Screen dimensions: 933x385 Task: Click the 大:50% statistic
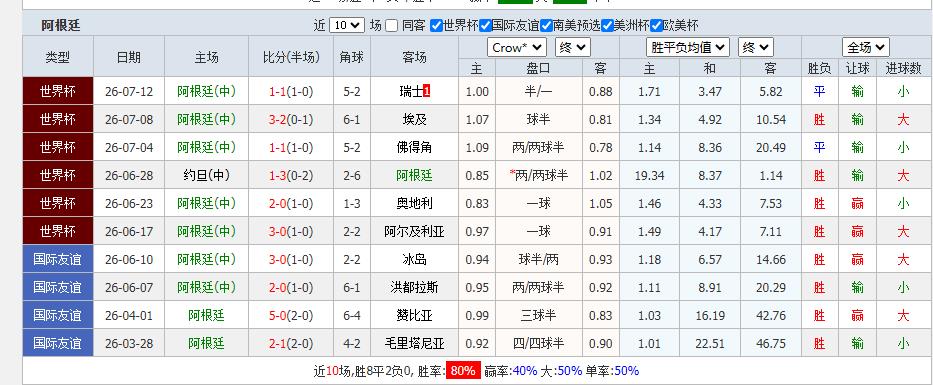(x=561, y=371)
